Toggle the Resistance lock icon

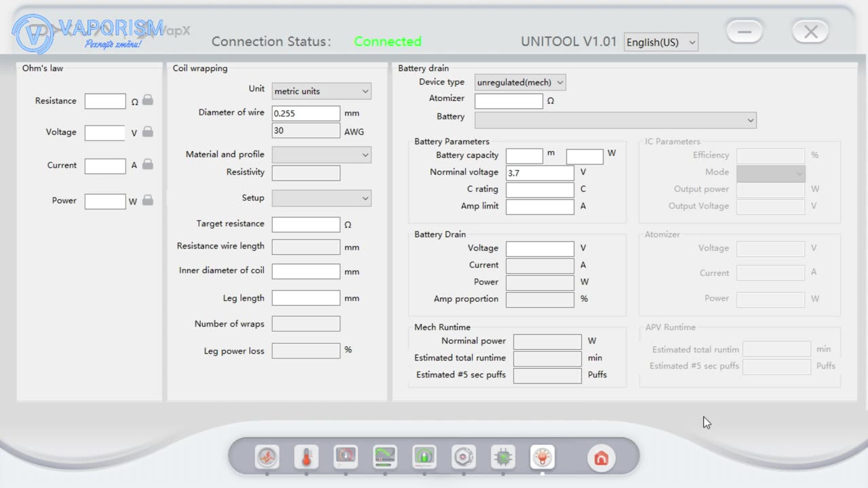pos(147,100)
